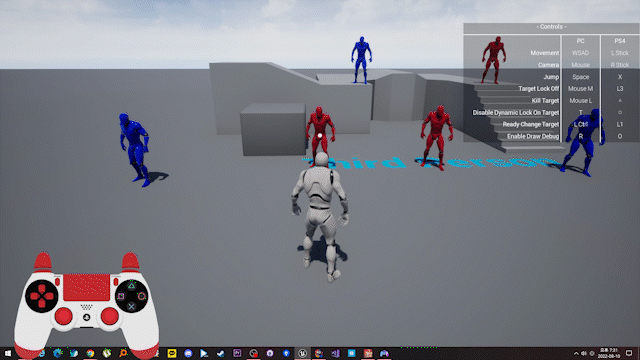Click the blue mannequin standing on the platform

tap(361, 60)
